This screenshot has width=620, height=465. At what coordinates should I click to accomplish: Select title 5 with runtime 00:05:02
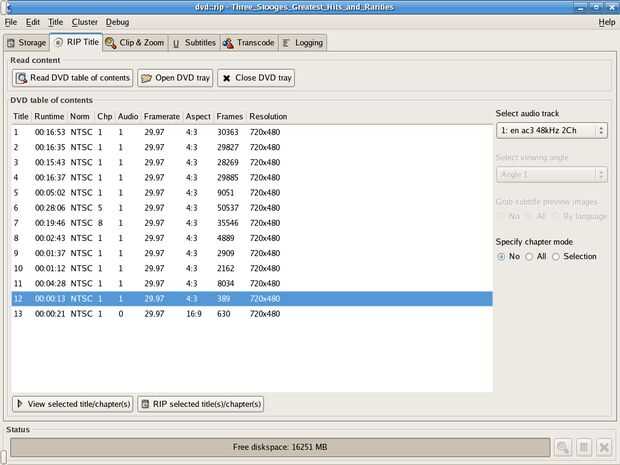click(x=252, y=193)
